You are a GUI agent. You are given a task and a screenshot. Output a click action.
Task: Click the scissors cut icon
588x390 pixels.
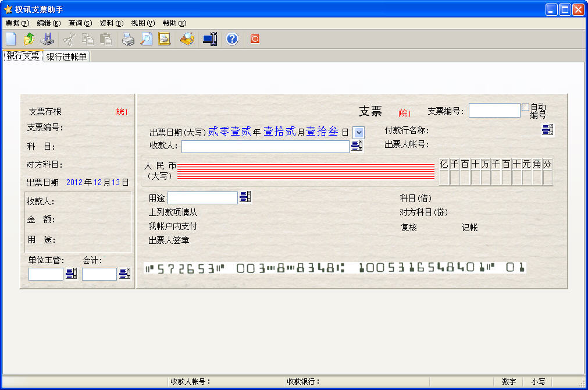pyautogui.click(x=69, y=38)
